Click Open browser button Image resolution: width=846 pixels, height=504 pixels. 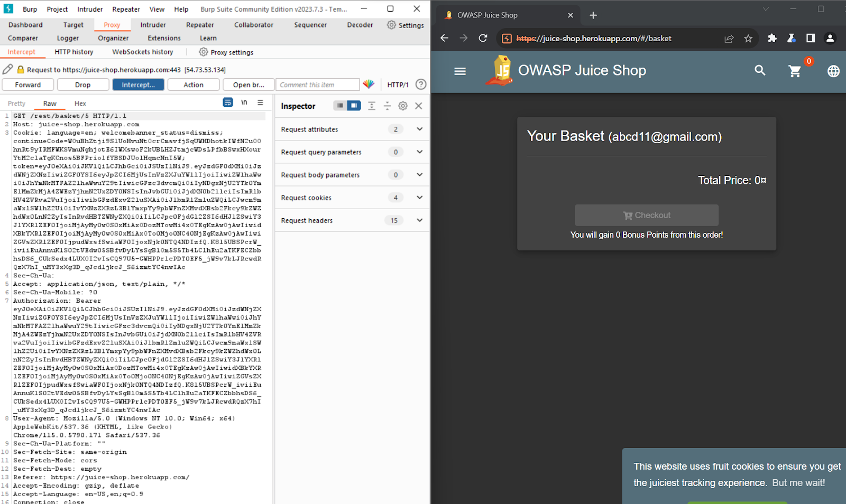point(249,85)
